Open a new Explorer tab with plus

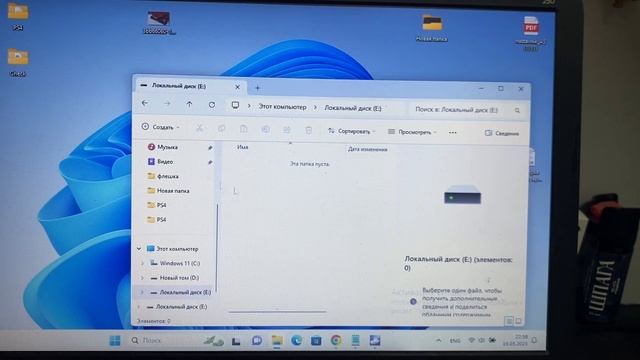pyautogui.click(x=258, y=88)
